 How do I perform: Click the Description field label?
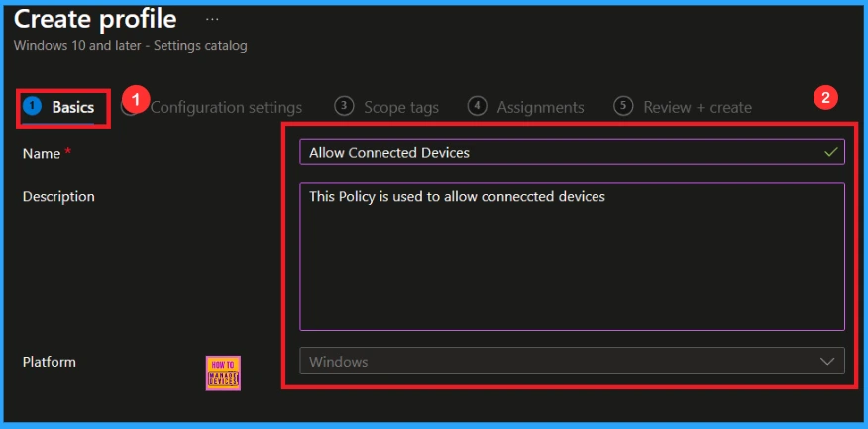click(x=58, y=196)
